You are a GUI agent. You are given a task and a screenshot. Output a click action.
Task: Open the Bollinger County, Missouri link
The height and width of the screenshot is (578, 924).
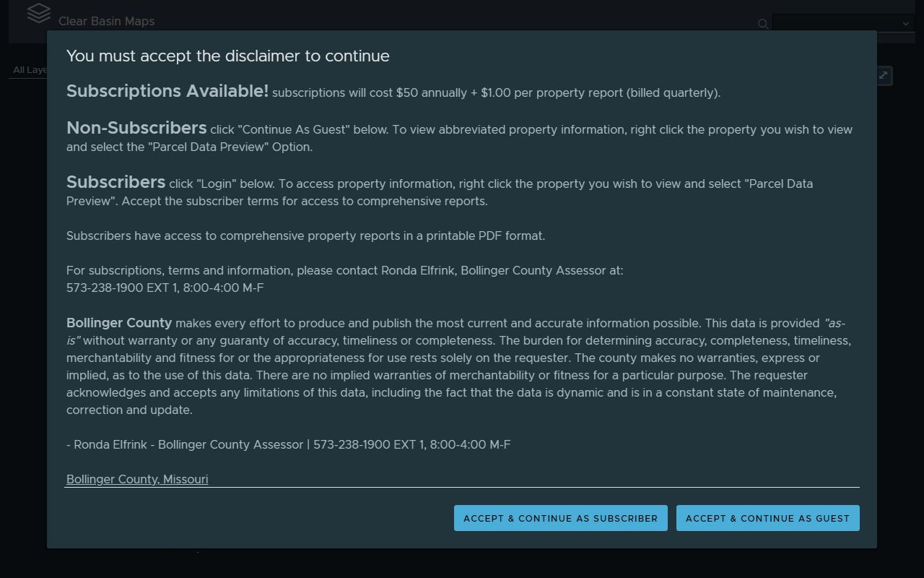[137, 479]
